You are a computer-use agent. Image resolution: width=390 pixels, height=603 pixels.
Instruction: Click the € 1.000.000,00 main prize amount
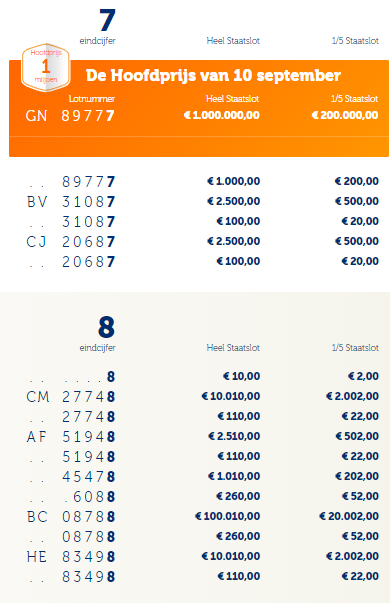(x=222, y=115)
